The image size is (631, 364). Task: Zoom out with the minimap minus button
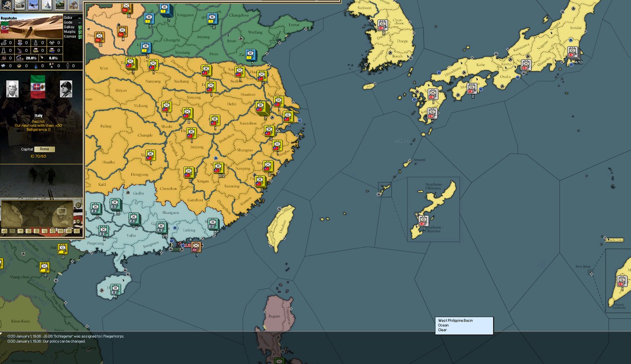(78, 221)
